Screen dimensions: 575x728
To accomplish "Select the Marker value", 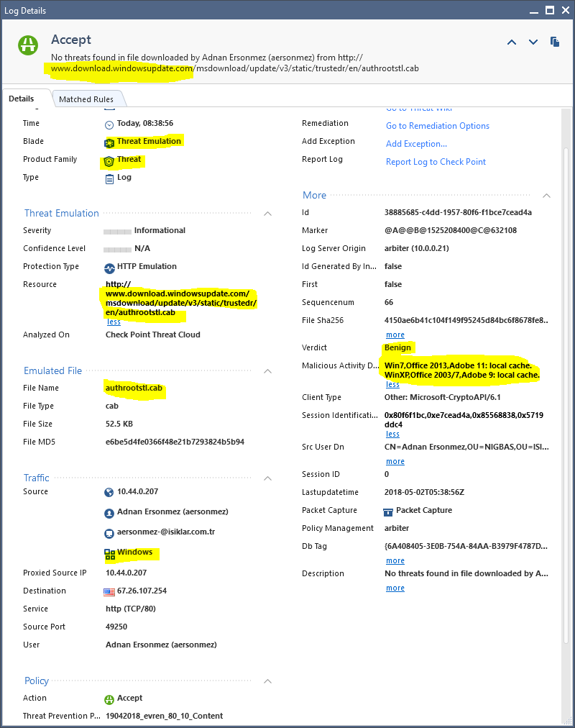I will (x=450, y=230).
